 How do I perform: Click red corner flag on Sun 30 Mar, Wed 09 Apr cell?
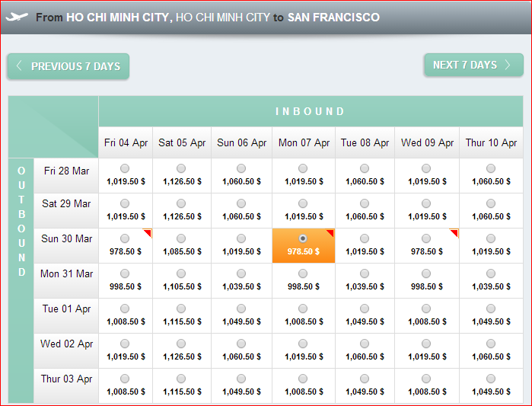pos(454,233)
